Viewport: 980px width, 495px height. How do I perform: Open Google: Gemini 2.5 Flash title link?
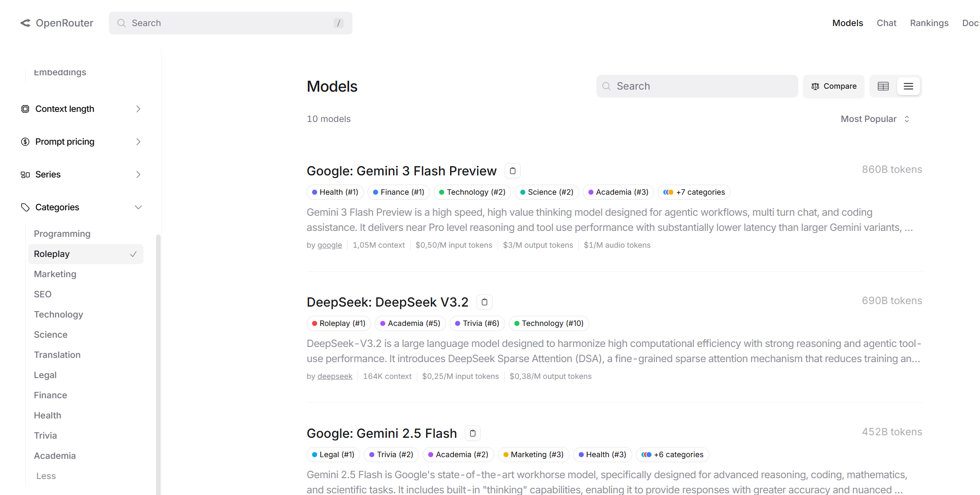click(x=381, y=433)
